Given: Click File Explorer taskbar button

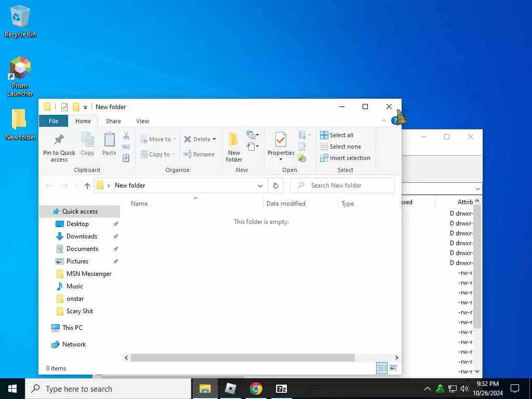Looking at the screenshot, I should (205, 389).
